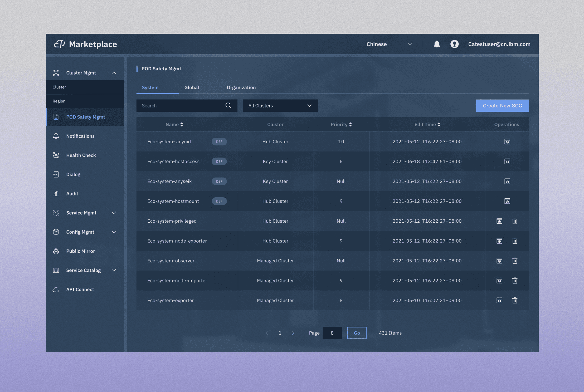584x392 pixels.
Task: Click the Go pagination button
Action: coord(357,333)
